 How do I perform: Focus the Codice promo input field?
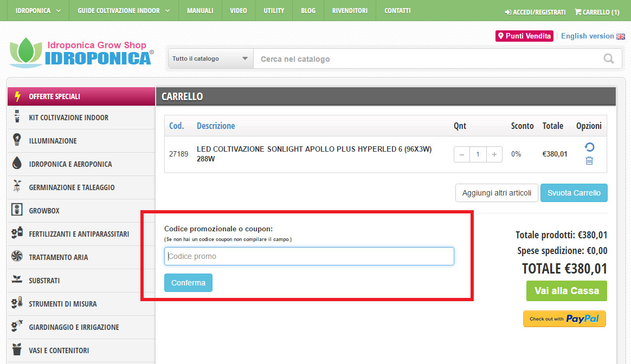tap(309, 256)
